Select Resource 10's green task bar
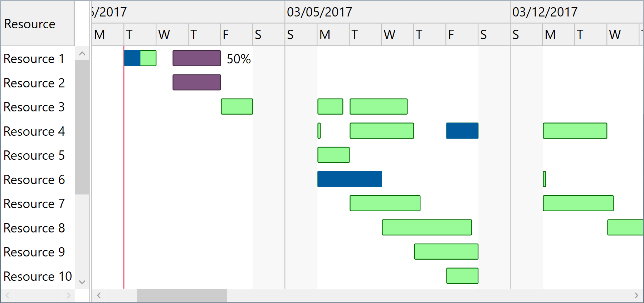This screenshot has width=644, height=303. coord(462,276)
